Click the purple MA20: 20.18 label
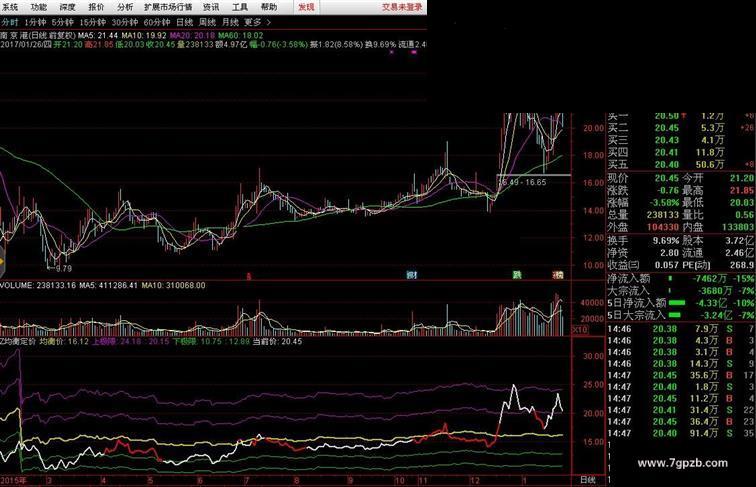The image size is (756, 487). point(192,36)
